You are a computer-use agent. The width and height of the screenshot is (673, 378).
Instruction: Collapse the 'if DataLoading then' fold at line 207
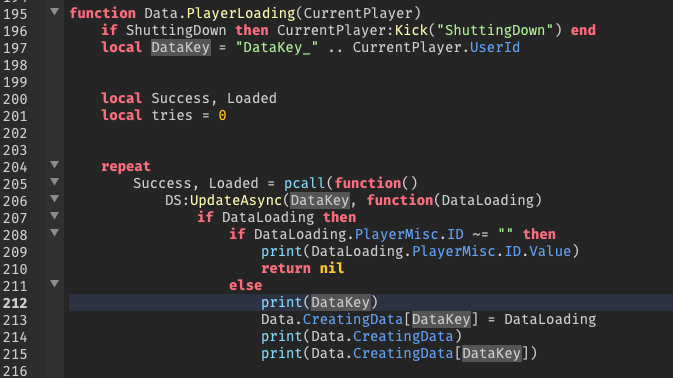55,215
